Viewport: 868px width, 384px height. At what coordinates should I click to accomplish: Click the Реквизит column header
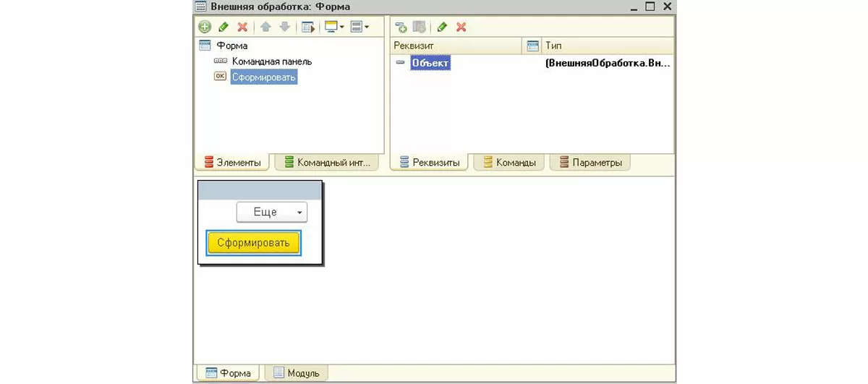tap(456, 46)
